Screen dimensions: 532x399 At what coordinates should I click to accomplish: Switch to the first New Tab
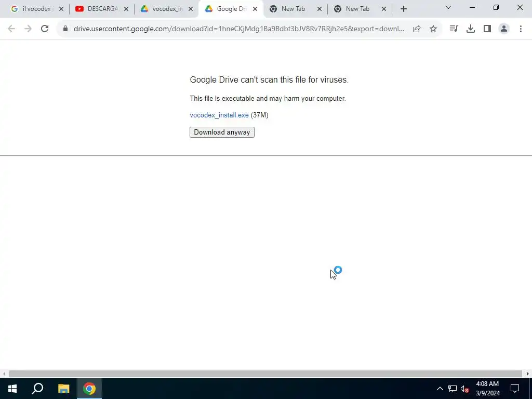289,9
